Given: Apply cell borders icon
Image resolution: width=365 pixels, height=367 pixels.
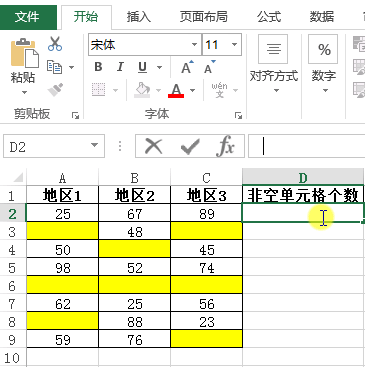Looking at the screenshot, I should 99,90.
